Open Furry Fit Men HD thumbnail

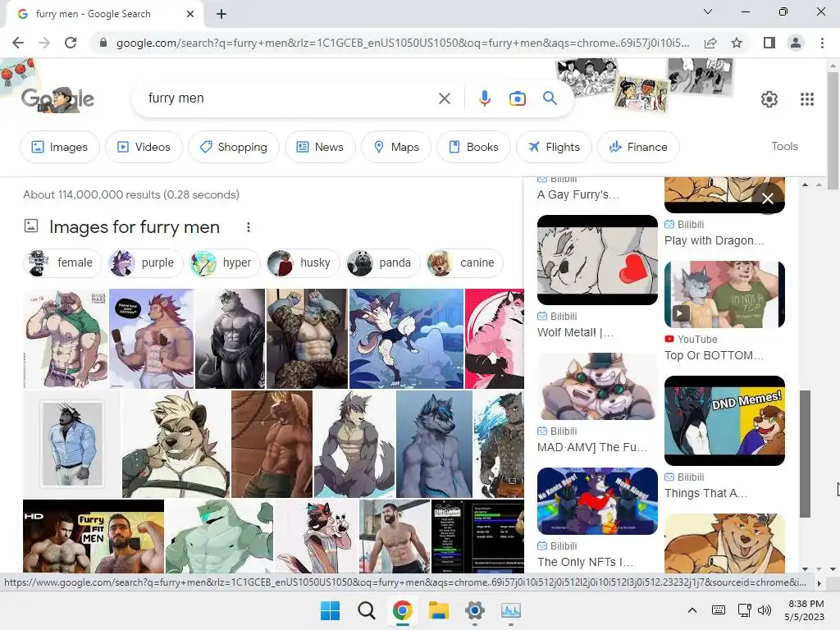94,536
